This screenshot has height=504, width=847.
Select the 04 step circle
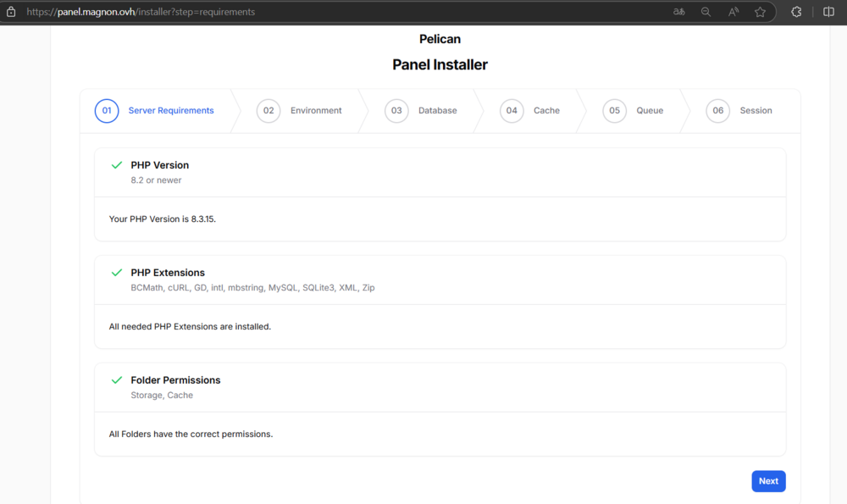pyautogui.click(x=512, y=111)
